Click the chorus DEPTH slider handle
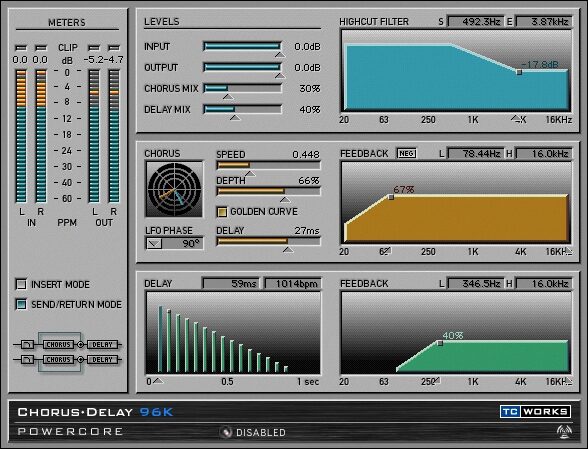The width and height of the screenshot is (588, 449). [285, 200]
